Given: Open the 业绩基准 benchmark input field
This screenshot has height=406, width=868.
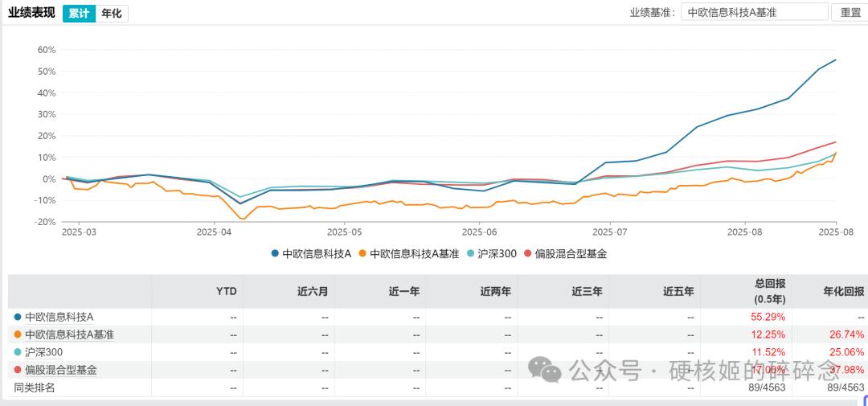Looking at the screenshot, I should tap(754, 12).
